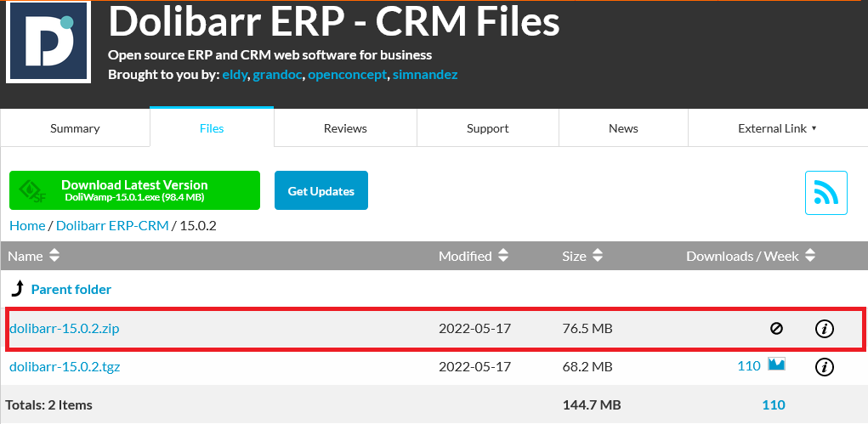Go to the Support tab

(488, 128)
